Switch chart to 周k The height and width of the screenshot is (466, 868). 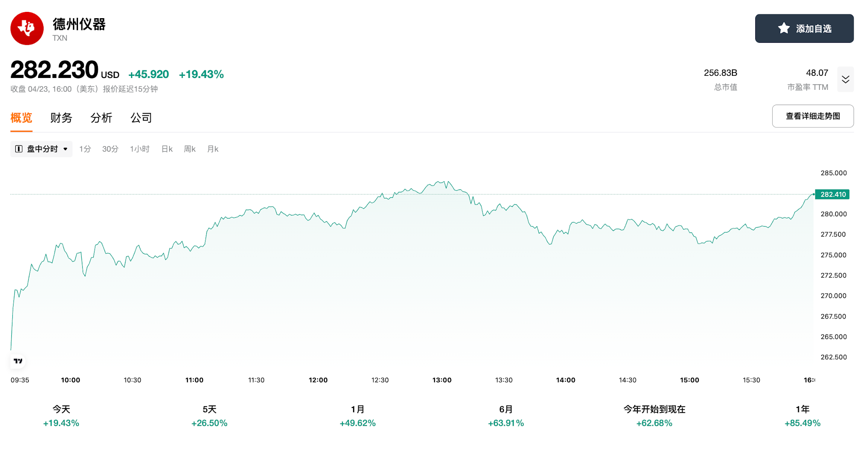(189, 149)
